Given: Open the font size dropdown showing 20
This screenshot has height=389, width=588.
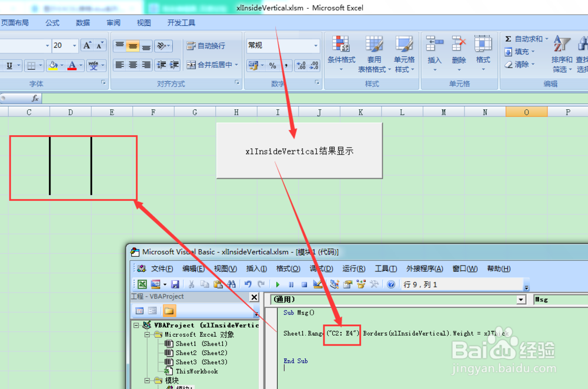Looking at the screenshot, I should tap(65, 45).
